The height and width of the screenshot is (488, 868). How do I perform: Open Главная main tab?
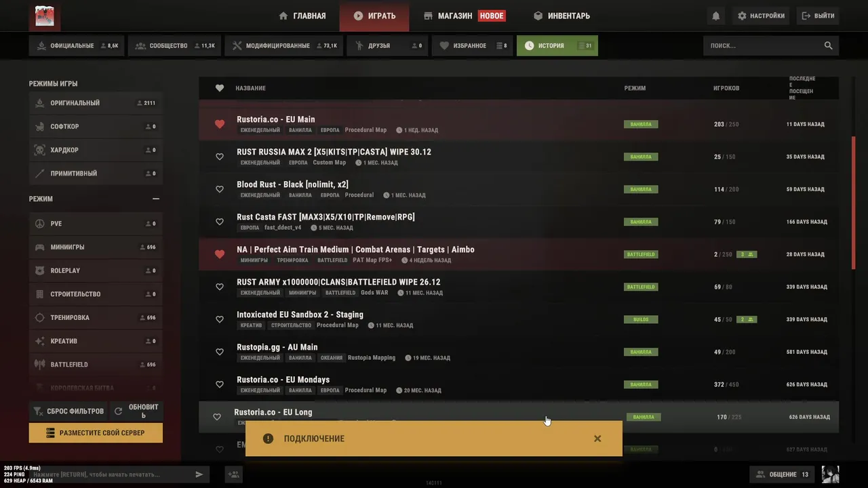tap(302, 16)
